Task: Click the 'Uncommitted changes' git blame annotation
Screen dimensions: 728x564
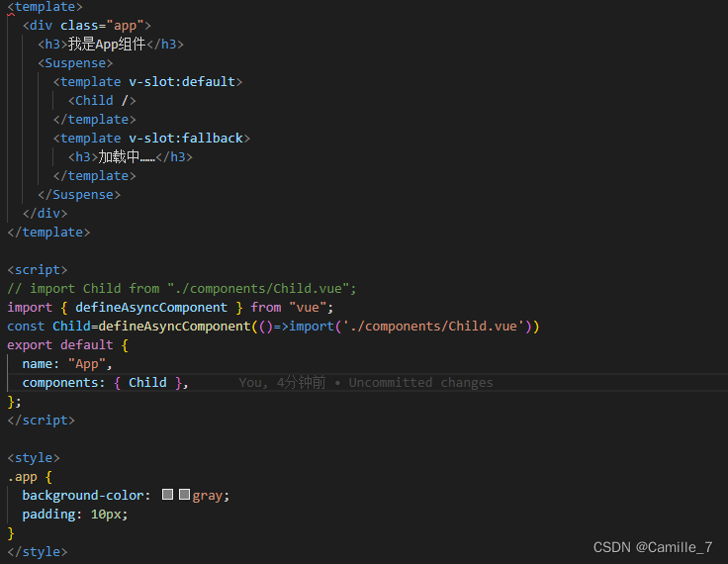Action: click(421, 383)
